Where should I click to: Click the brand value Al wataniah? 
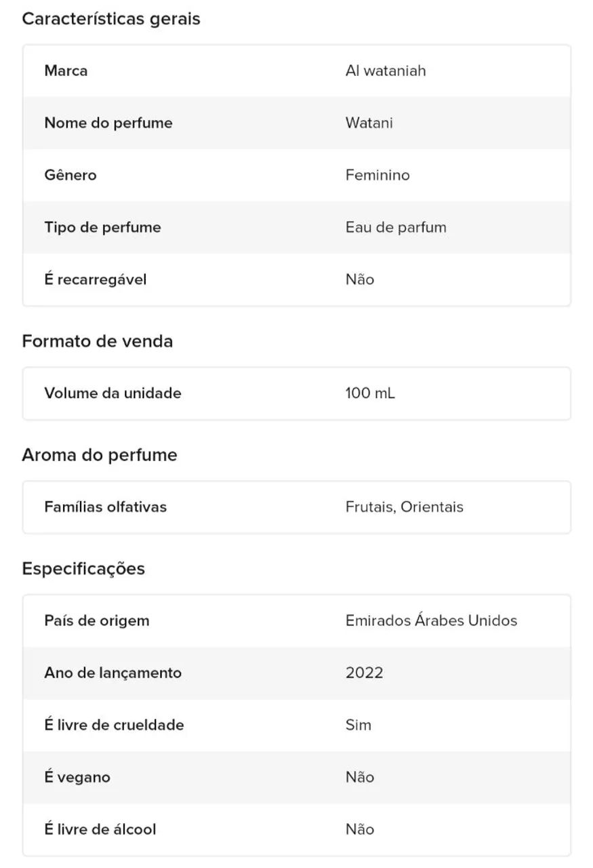(386, 71)
